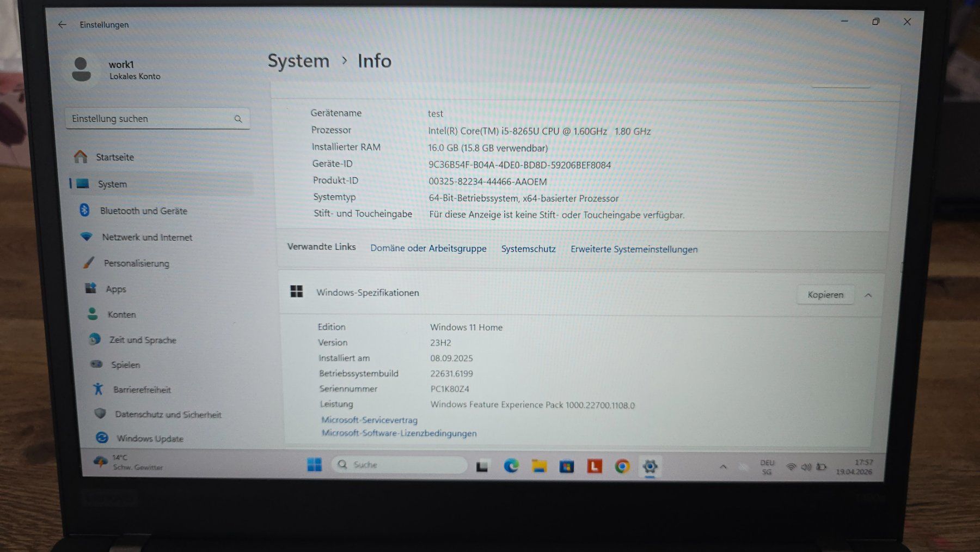This screenshot has width=980, height=552.
Task: Open the Systemschutz link
Action: point(528,249)
